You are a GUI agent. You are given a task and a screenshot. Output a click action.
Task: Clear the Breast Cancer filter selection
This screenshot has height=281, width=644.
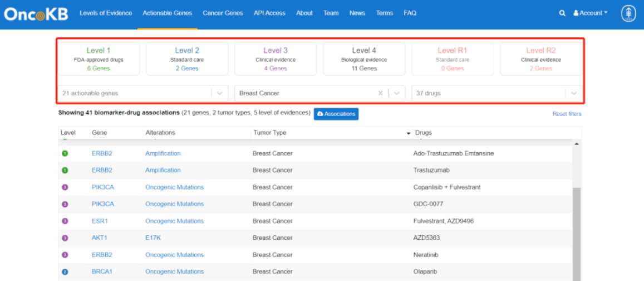[380, 94]
